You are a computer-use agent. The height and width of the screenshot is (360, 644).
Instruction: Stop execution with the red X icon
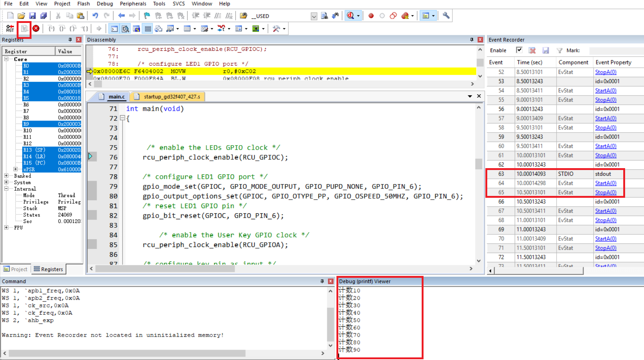coord(36,29)
